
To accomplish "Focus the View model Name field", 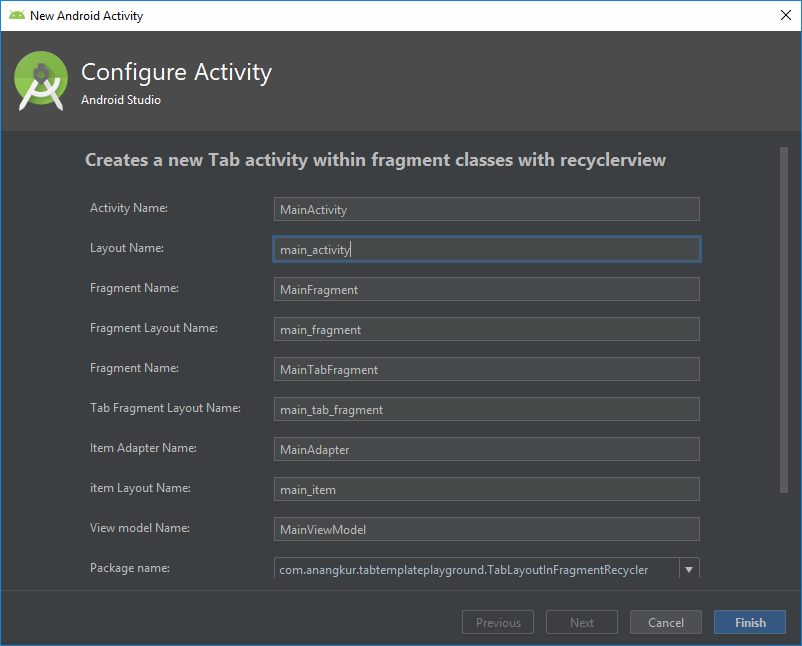I will pyautogui.click(x=486, y=529).
